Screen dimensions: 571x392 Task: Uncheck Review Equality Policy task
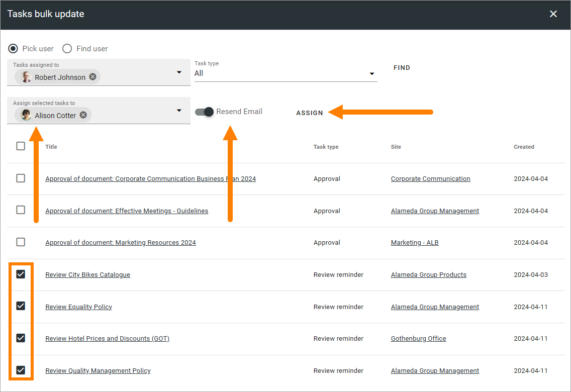[x=21, y=306]
